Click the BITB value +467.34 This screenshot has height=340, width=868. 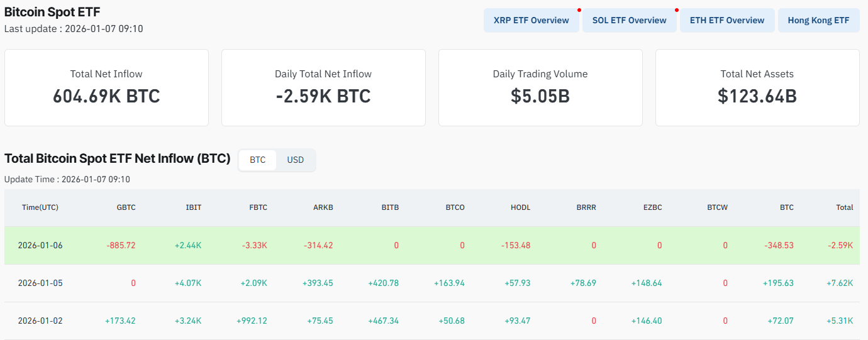tap(384, 321)
